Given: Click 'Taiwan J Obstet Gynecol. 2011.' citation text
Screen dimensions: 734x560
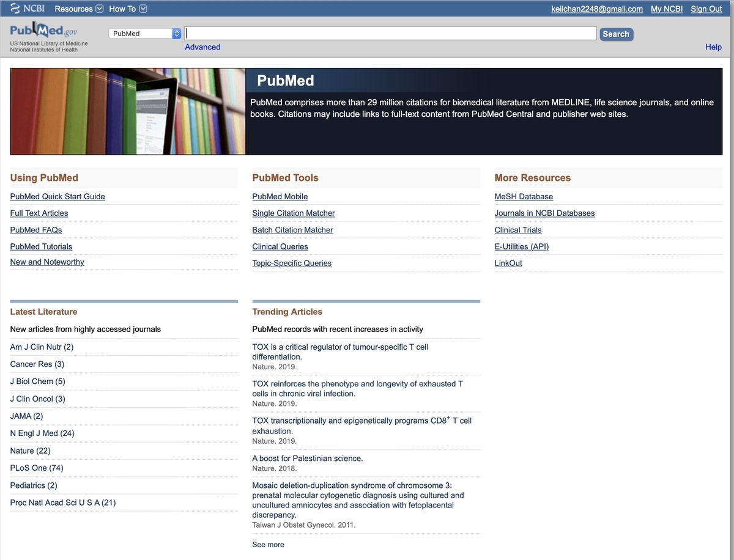Looking at the screenshot, I should point(304,525).
